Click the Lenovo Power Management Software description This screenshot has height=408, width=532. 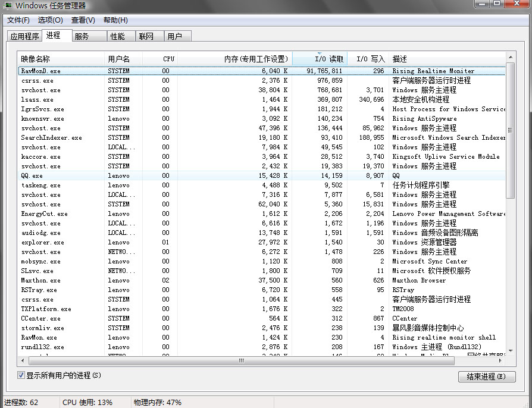[449, 214]
